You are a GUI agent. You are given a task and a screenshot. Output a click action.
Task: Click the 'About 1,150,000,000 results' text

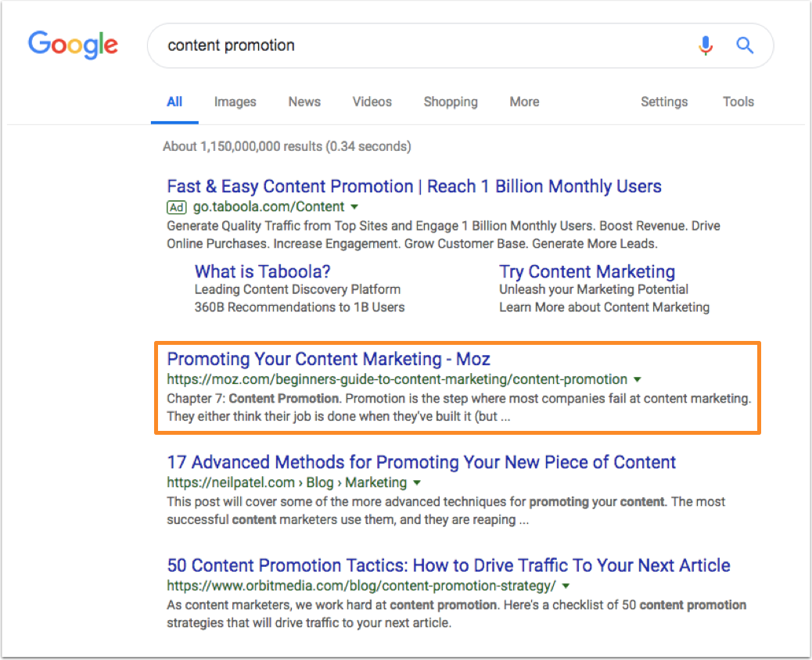[287, 146]
